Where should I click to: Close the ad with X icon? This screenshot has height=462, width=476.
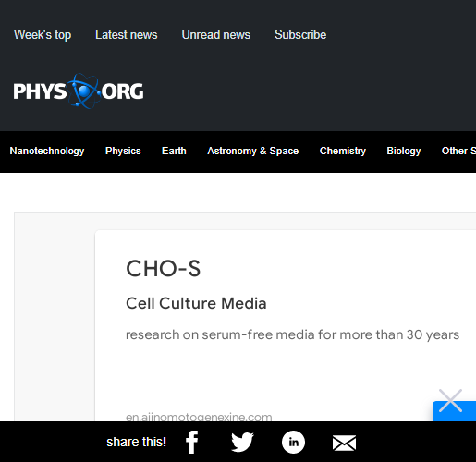[450, 400]
